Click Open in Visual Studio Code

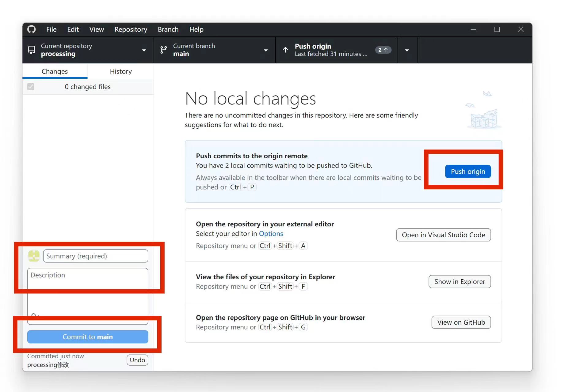(443, 235)
